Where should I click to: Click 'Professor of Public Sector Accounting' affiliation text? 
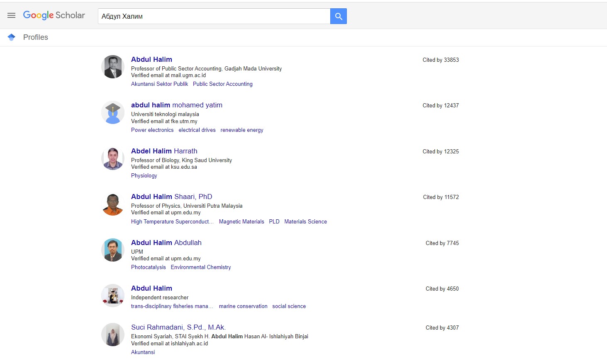[176, 68]
